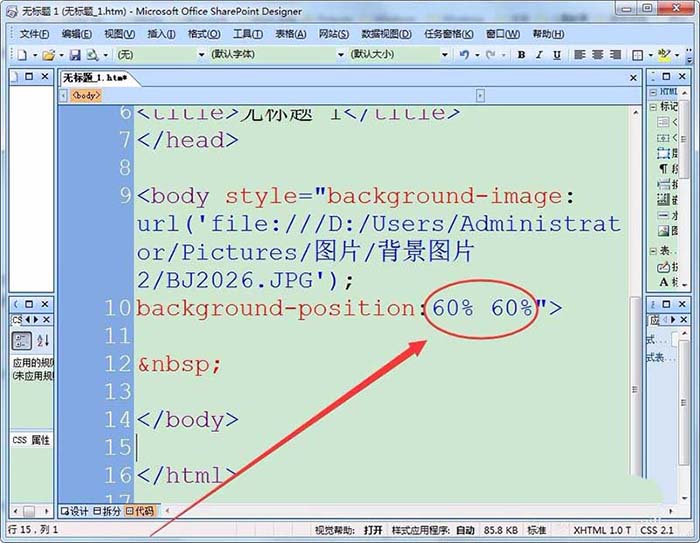
Task: Switch to 拆分 (Split) view
Action: [x=107, y=511]
